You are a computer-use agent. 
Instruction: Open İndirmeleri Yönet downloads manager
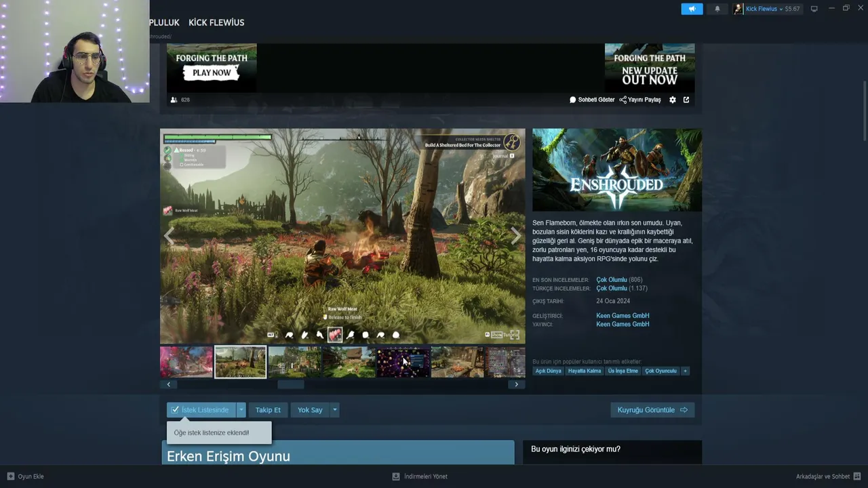(x=420, y=476)
